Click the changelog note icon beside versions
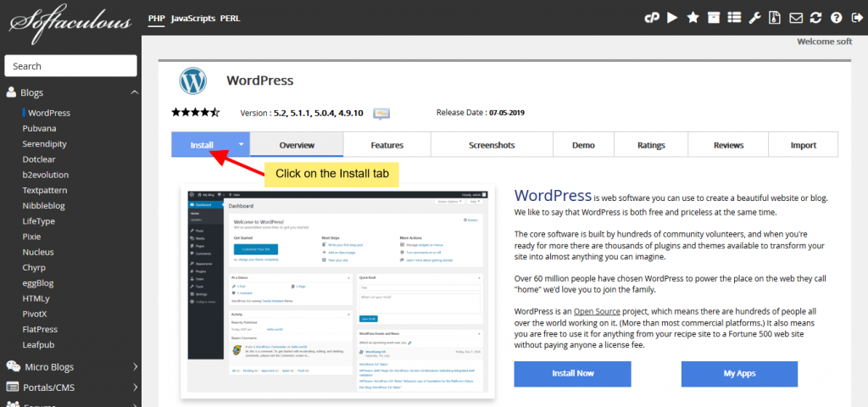 (x=381, y=114)
